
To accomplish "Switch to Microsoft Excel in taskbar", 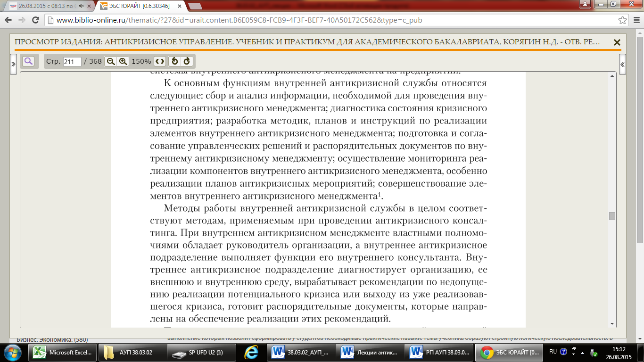I will coord(63,353).
